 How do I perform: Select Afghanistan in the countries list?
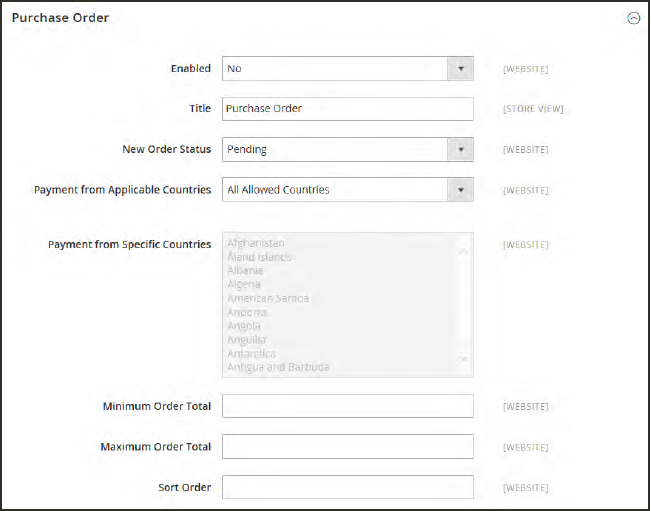click(x=256, y=243)
